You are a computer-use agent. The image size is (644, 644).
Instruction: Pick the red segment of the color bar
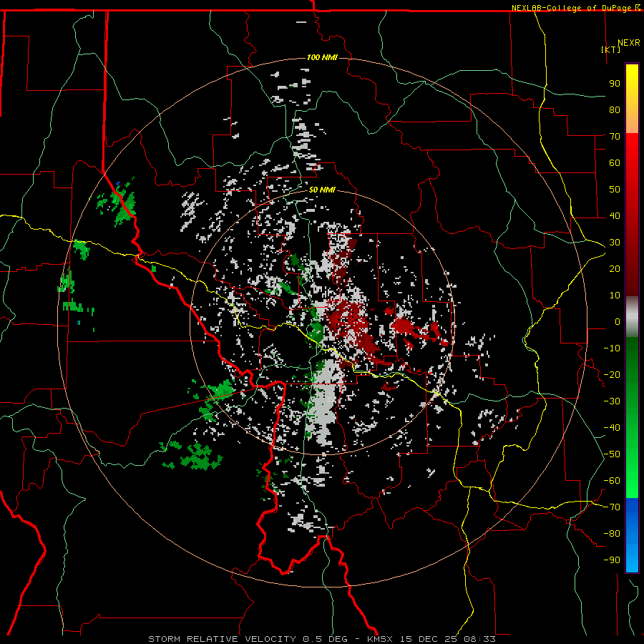click(x=632, y=215)
